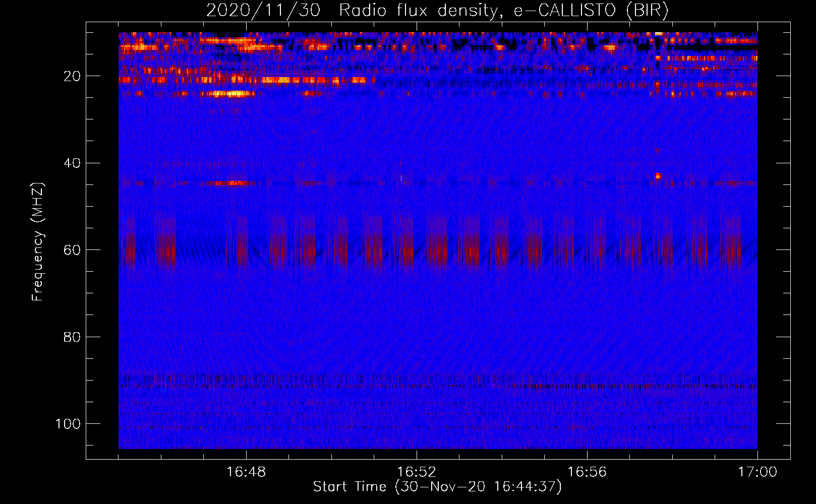816x504 pixels.
Task: Click the plot title "Radio flux density, e-CALLISTO (BIR)"
Action: [x=504, y=11]
